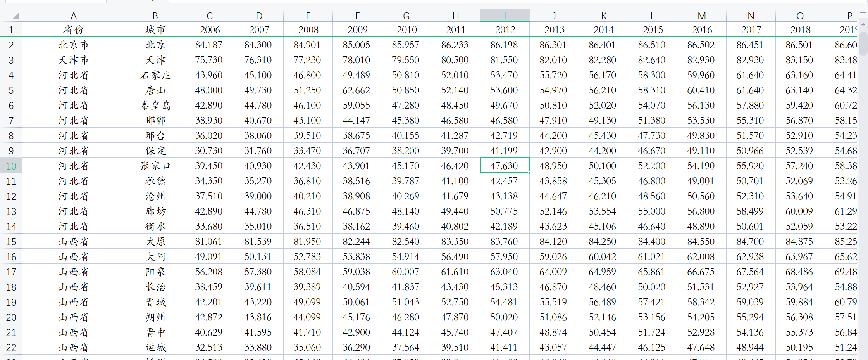Select the 晋城 city cell
Screen dimensions: 868x360
155,302
